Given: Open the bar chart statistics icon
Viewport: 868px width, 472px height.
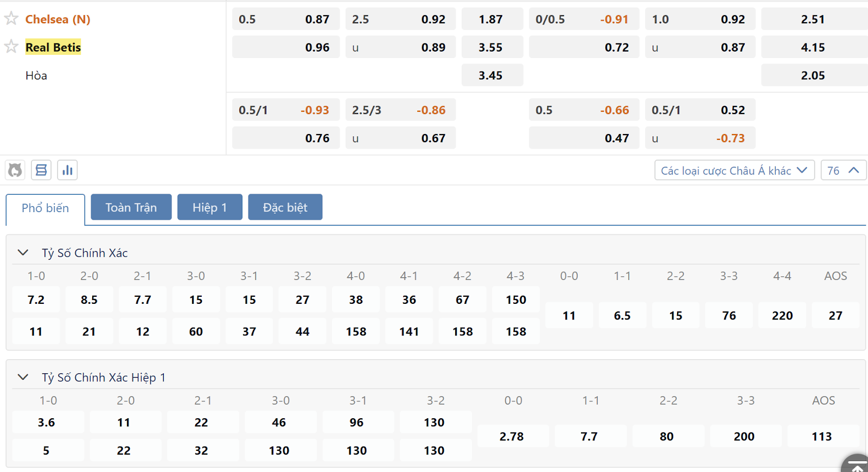Looking at the screenshot, I should tap(67, 170).
